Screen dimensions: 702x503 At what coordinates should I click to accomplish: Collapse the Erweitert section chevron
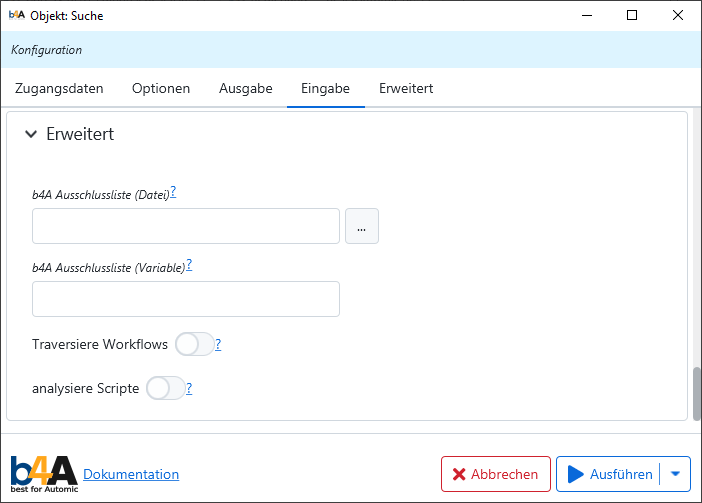coord(31,134)
